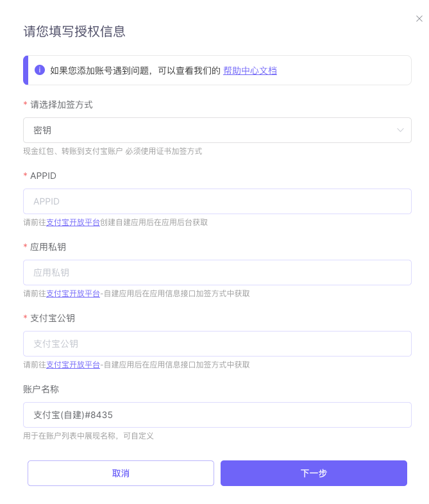The width and height of the screenshot is (429, 504).
Task: Click into the 应用私钥 input field
Action: [x=217, y=273]
